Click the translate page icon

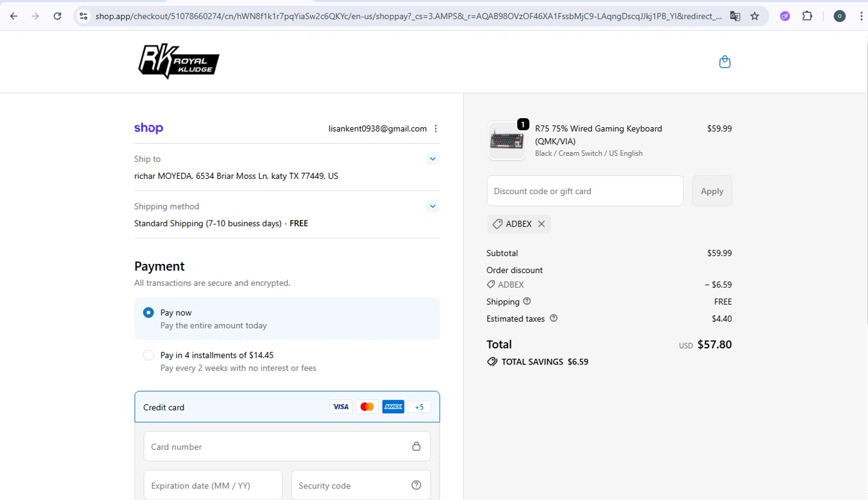tap(735, 16)
